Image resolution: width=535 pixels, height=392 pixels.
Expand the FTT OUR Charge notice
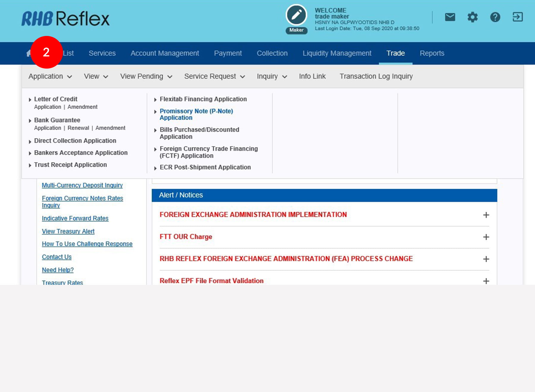click(486, 237)
